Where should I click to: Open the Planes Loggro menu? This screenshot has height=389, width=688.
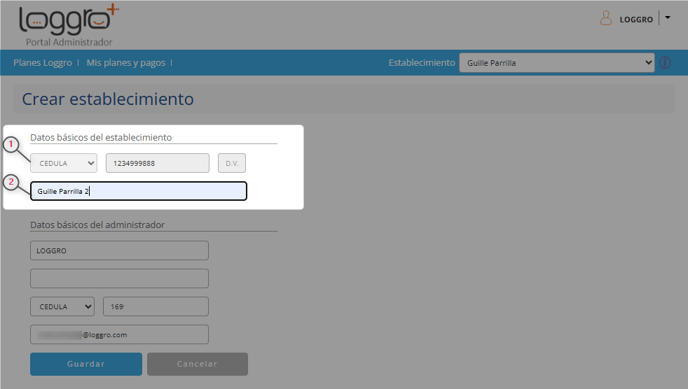coord(43,63)
